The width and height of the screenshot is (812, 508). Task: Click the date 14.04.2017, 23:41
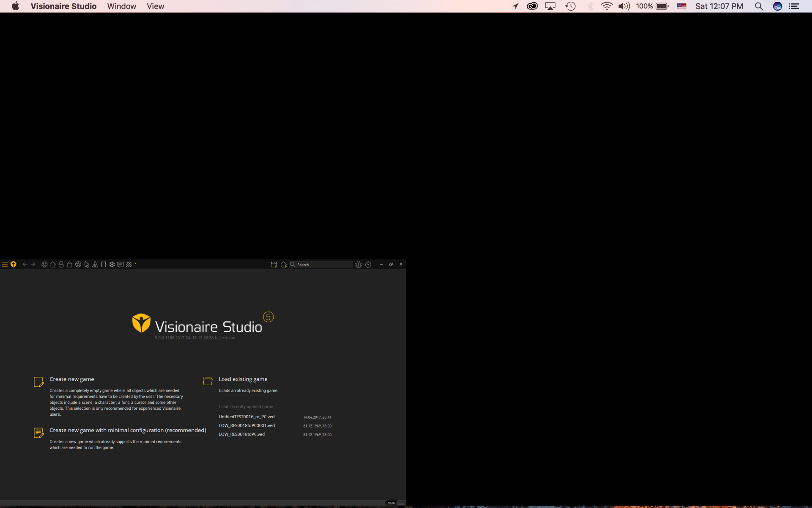point(317,417)
